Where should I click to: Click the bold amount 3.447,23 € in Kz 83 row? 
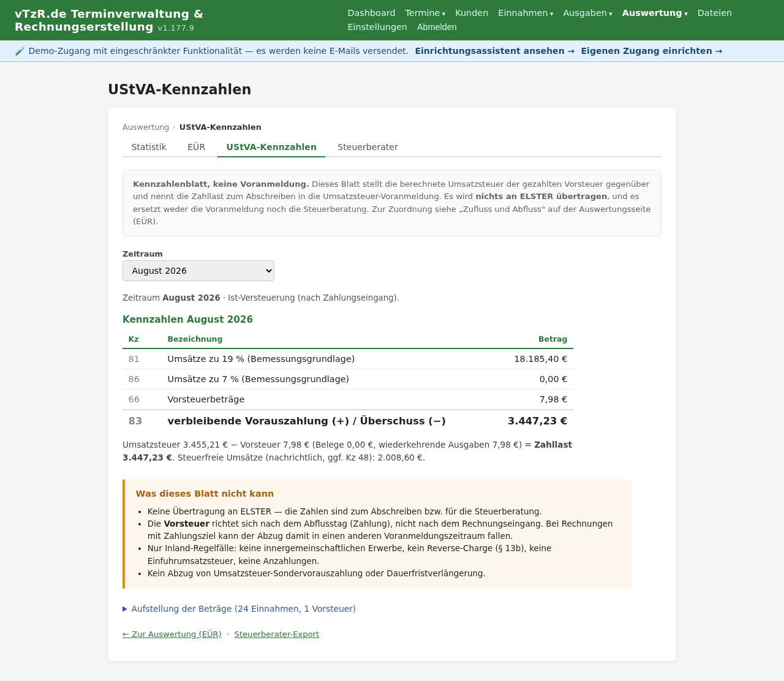[537, 421]
